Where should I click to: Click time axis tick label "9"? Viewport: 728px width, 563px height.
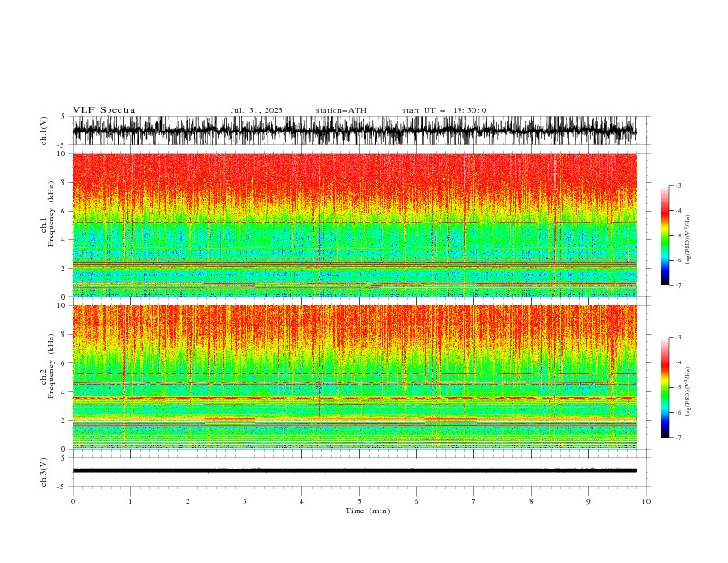coord(588,501)
